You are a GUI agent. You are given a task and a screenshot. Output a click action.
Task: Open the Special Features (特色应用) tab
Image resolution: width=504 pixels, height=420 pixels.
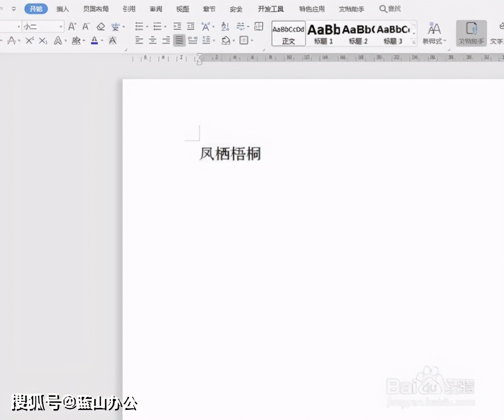click(312, 9)
